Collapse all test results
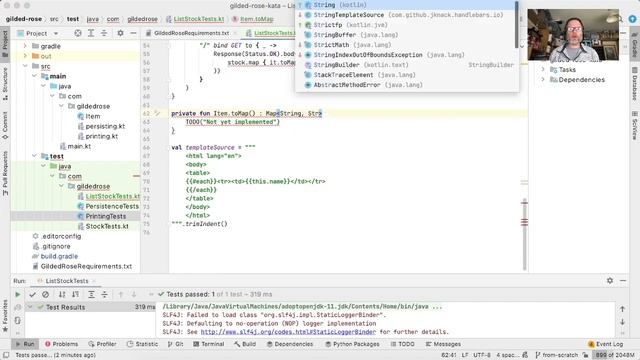The image size is (640, 360). click(104, 294)
